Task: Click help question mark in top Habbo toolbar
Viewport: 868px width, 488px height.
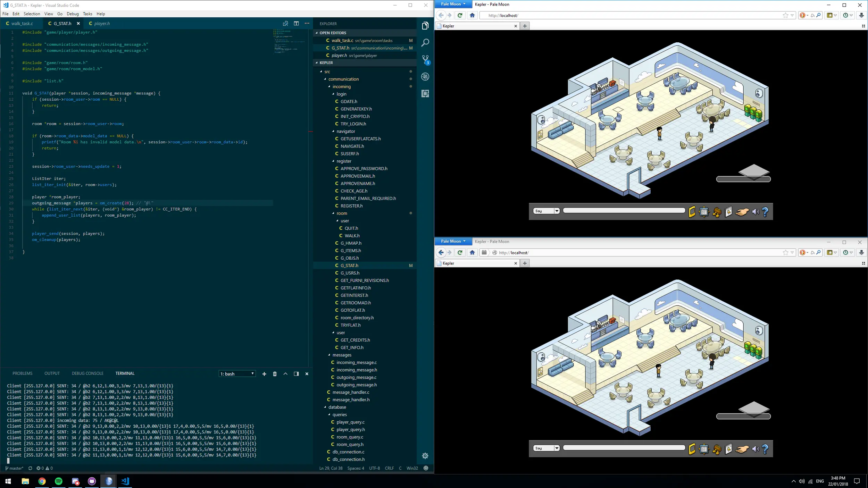Action: click(765, 211)
